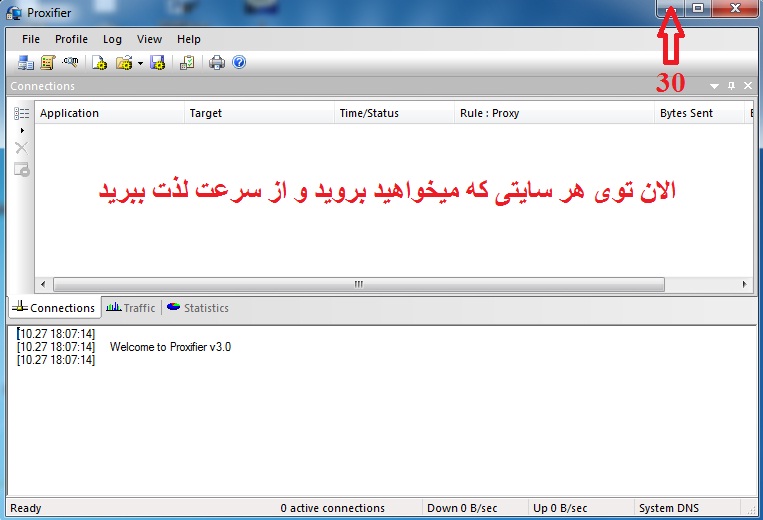Create new profile toolbar icon
763x520 pixels.
(x=99, y=63)
